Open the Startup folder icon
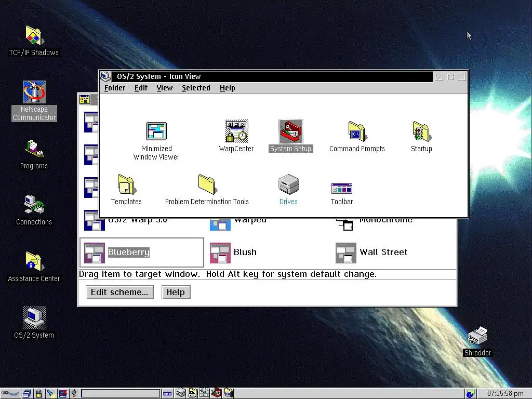The height and width of the screenshot is (399, 532). (x=421, y=131)
